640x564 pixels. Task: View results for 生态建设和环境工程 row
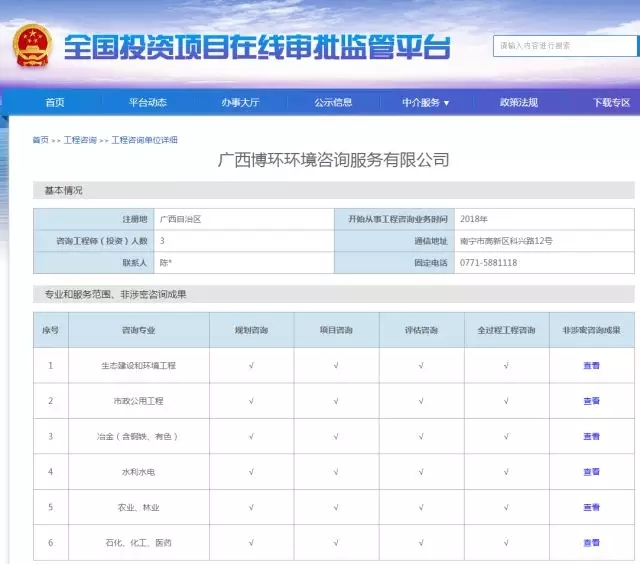(x=591, y=366)
